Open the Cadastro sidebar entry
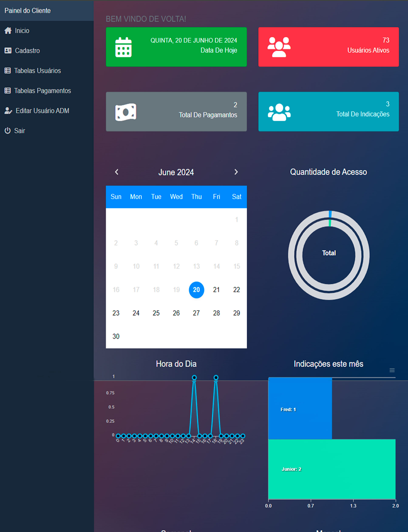 (x=27, y=51)
